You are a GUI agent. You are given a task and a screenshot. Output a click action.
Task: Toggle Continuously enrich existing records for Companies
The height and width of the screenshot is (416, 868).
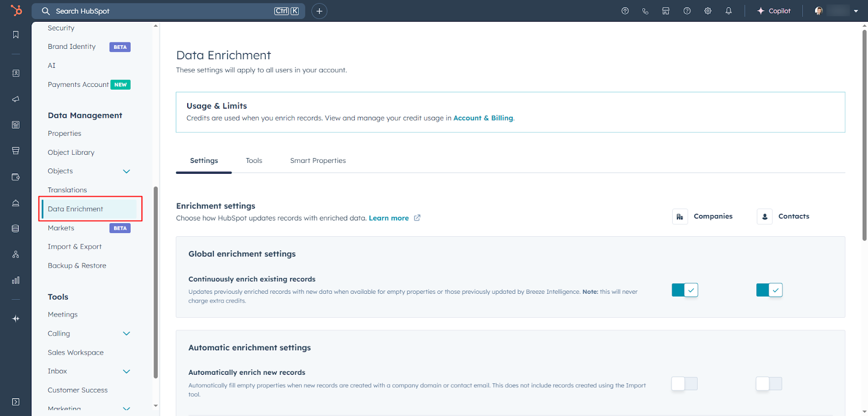[685, 290]
